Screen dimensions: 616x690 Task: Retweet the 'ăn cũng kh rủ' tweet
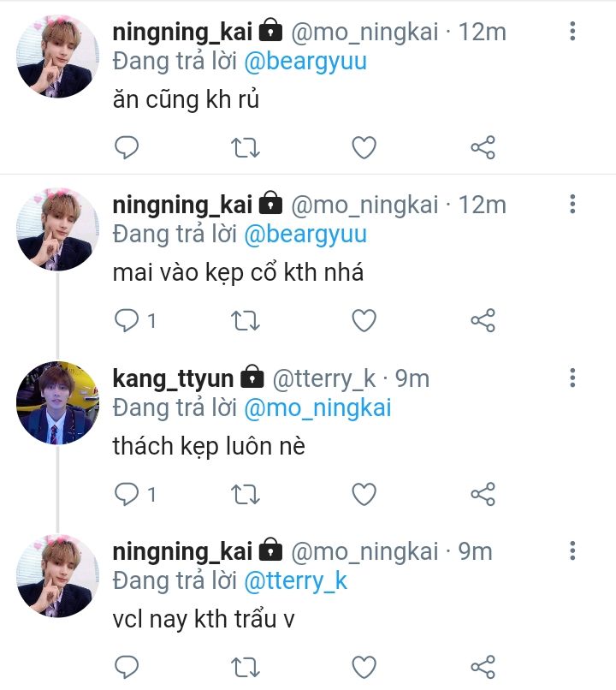click(x=246, y=148)
